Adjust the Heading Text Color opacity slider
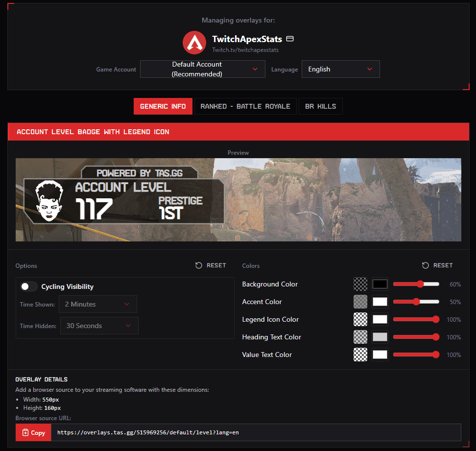 416,337
